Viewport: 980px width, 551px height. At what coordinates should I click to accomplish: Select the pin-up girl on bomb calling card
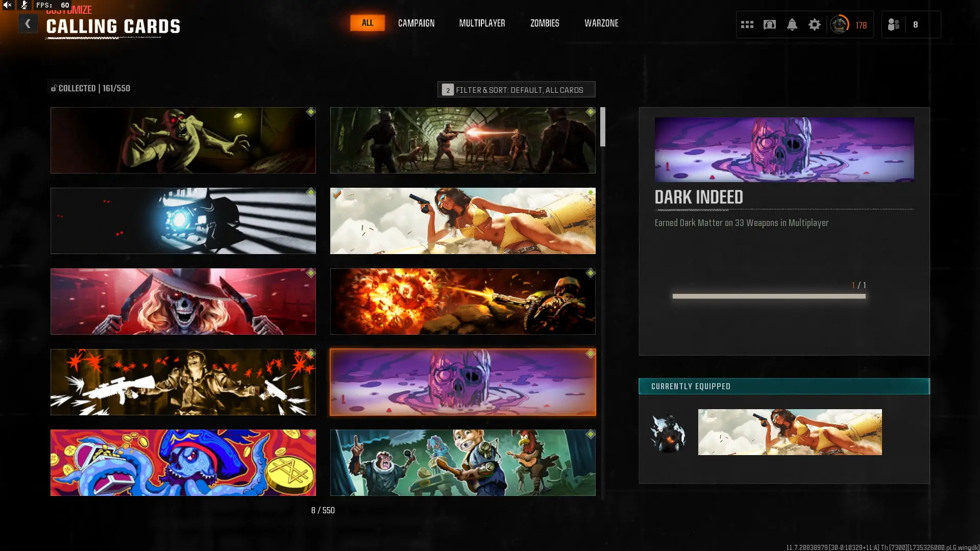[462, 221]
